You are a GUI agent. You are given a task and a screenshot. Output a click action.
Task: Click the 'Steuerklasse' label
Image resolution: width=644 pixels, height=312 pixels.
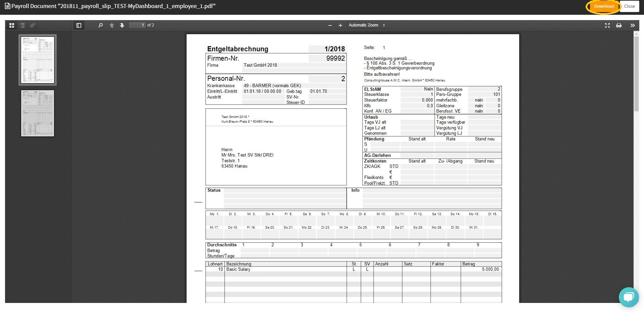point(377,95)
